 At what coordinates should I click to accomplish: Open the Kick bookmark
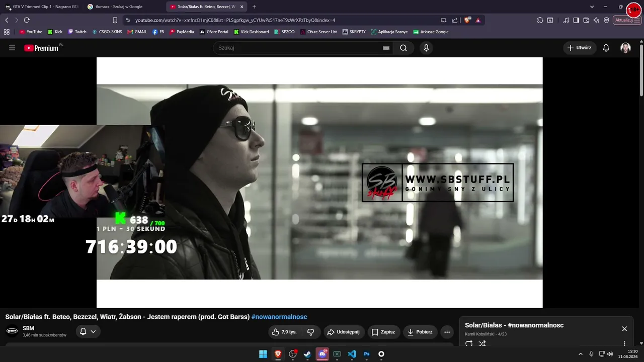click(55, 32)
